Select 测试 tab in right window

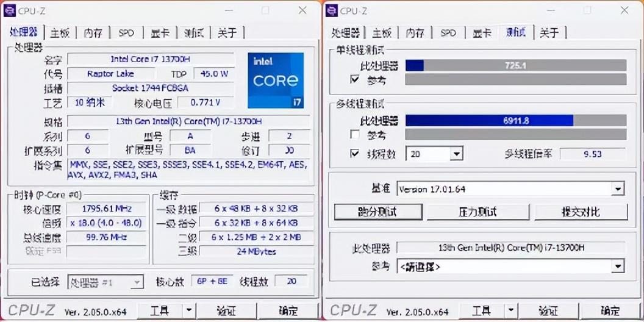pos(515,32)
